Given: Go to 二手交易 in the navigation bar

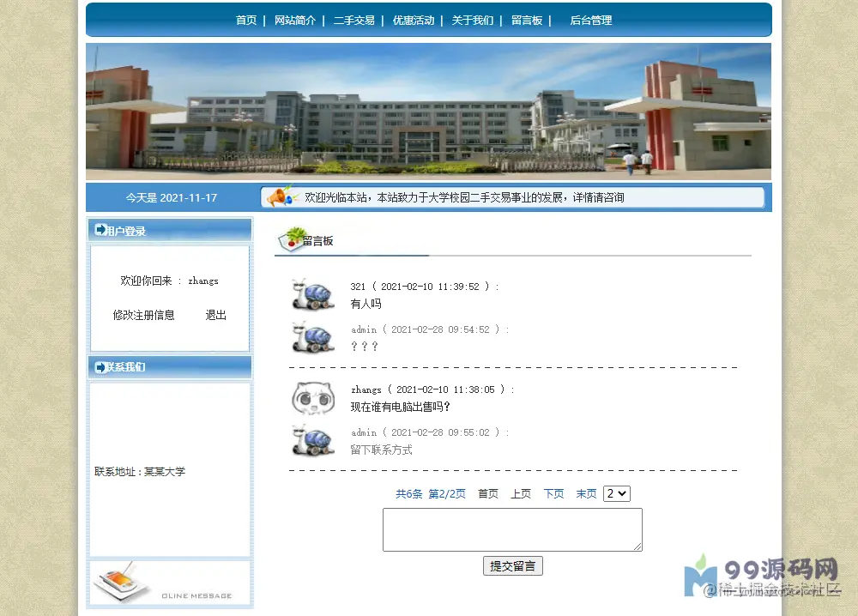Looking at the screenshot, I should click(x=354, y=21).
